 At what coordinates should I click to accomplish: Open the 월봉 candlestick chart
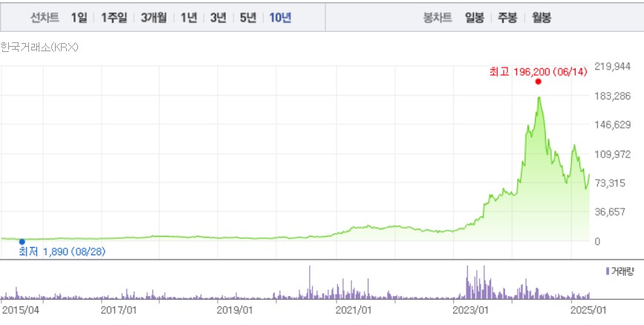[x=541, y=18]
